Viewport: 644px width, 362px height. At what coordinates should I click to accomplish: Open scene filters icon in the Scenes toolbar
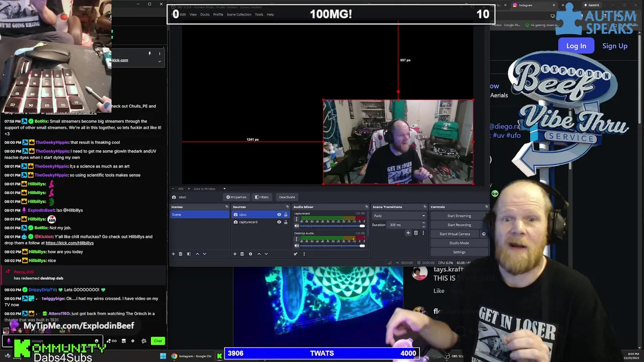tap(189, 254)
